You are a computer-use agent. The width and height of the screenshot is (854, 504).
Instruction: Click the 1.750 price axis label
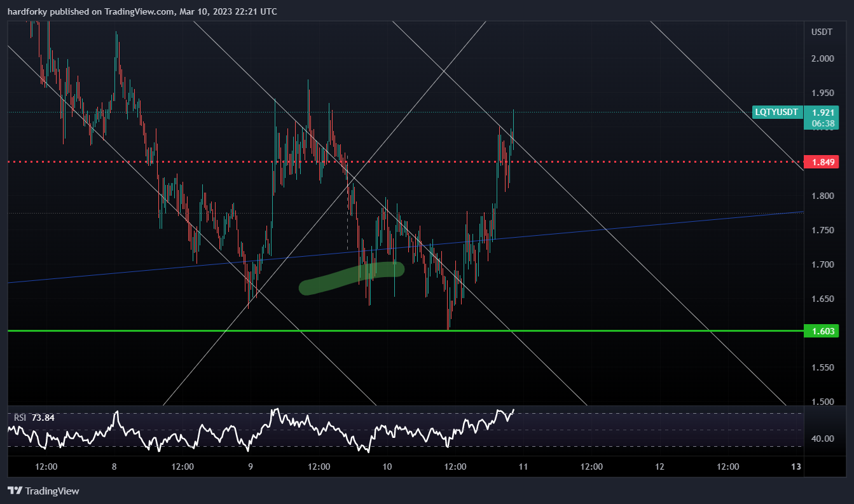pyautogui.click(x=822, y=230)
